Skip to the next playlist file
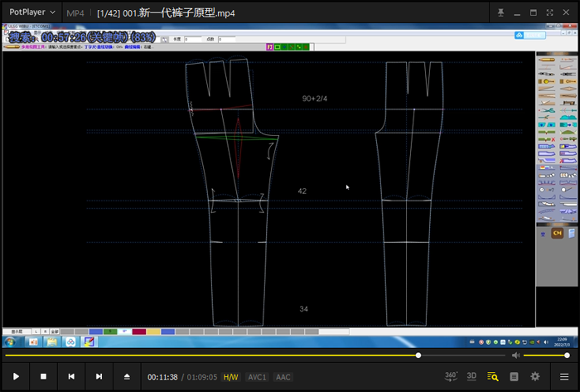 point(99,376)
